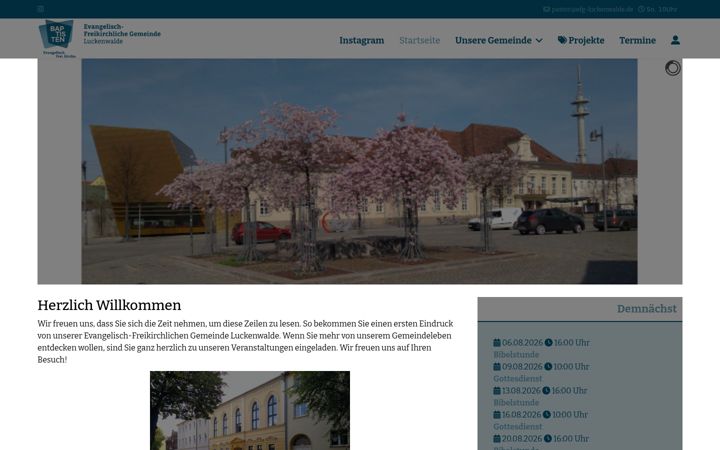Click the "10:00 Uhr" time on the 09.08.2026 row

[x=571, y=366]
